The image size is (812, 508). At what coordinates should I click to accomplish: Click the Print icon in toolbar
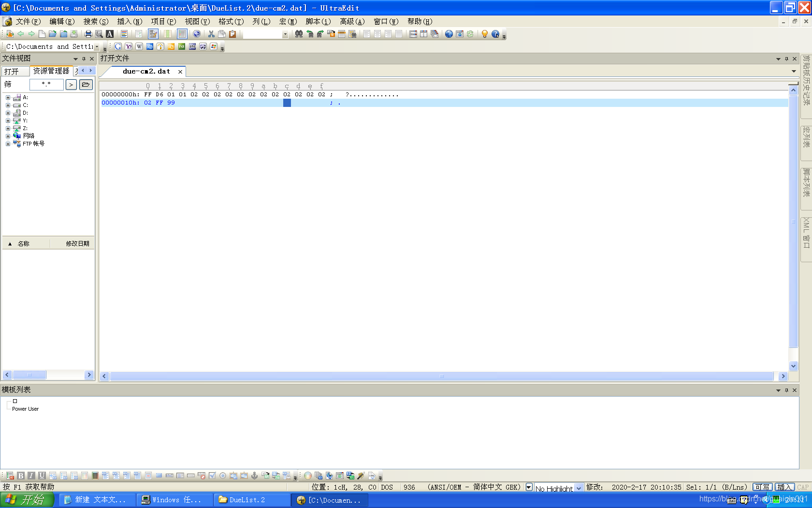pyautogui.click(x=88, y=34)
